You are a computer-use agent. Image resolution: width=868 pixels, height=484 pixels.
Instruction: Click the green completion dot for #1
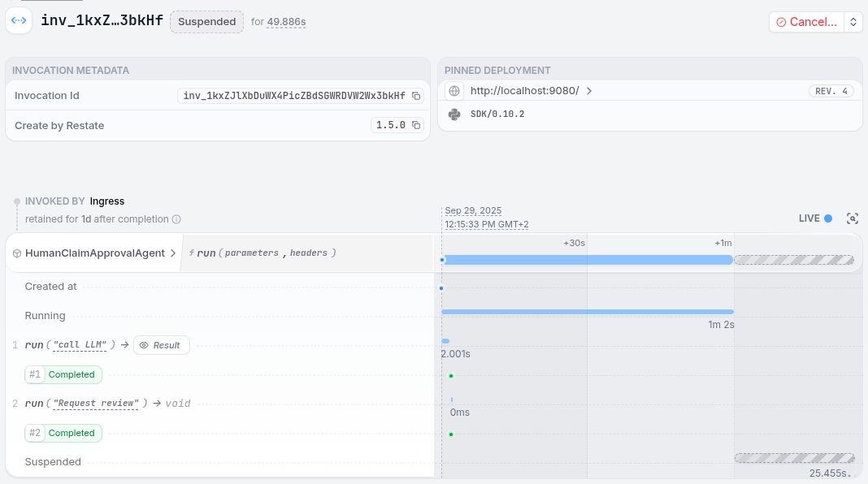click(451, 376)
